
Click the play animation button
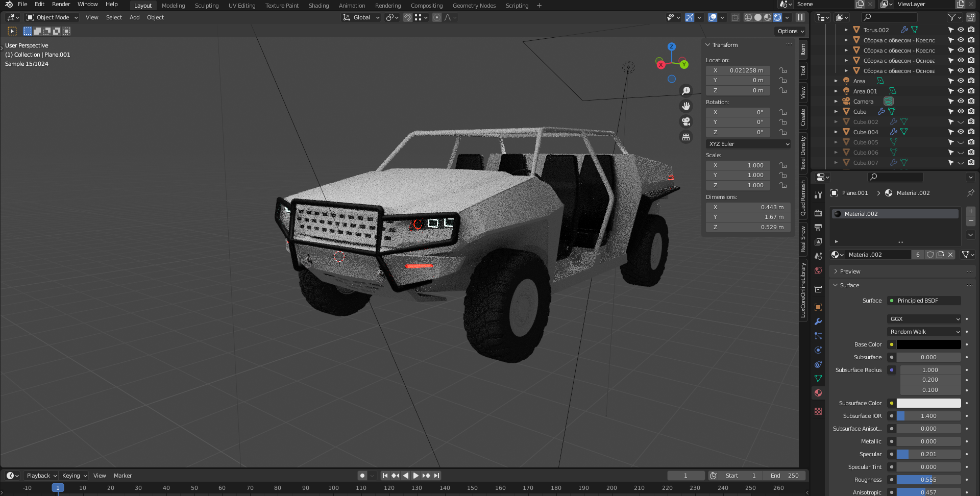pos(415,476)
